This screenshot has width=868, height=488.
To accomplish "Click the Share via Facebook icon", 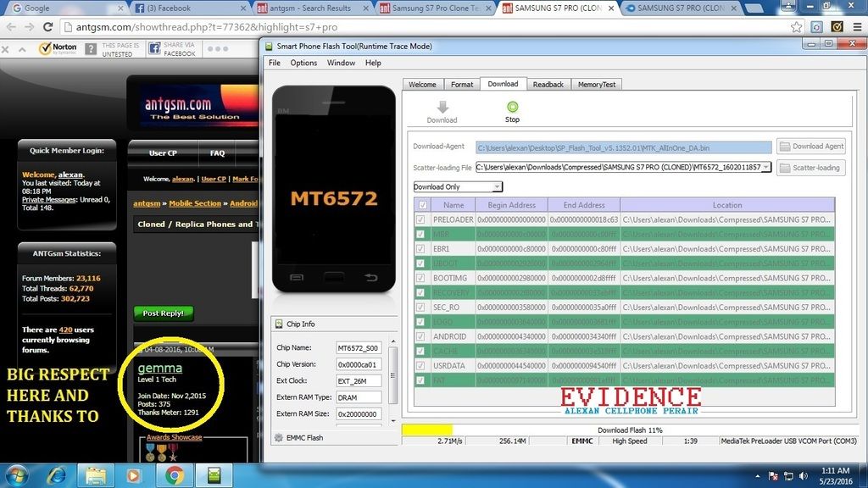I will pos(154,48).
